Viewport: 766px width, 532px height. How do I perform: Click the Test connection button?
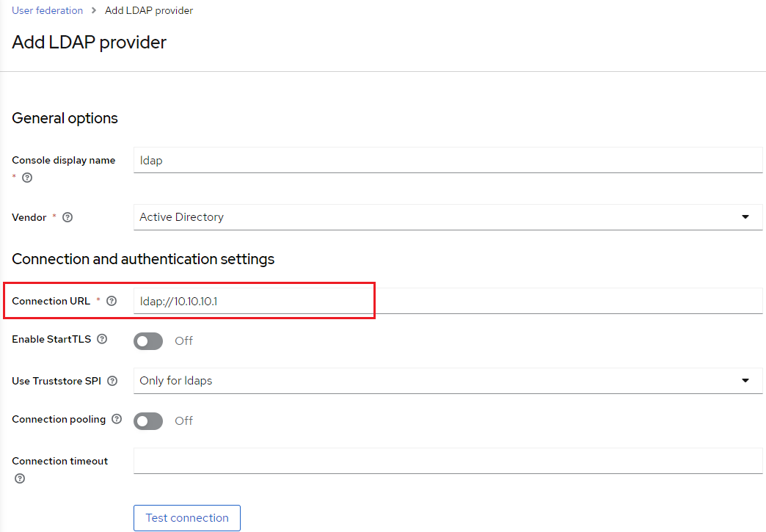tap(187, 517)
